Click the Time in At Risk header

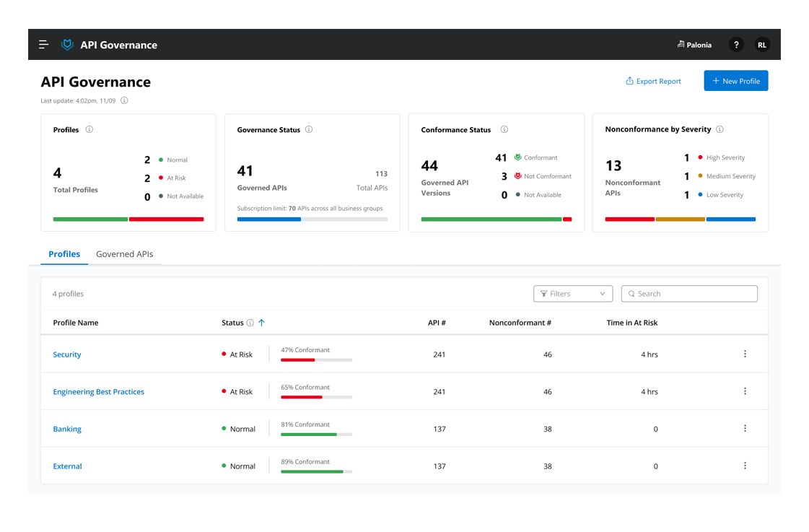click(632, 323)
